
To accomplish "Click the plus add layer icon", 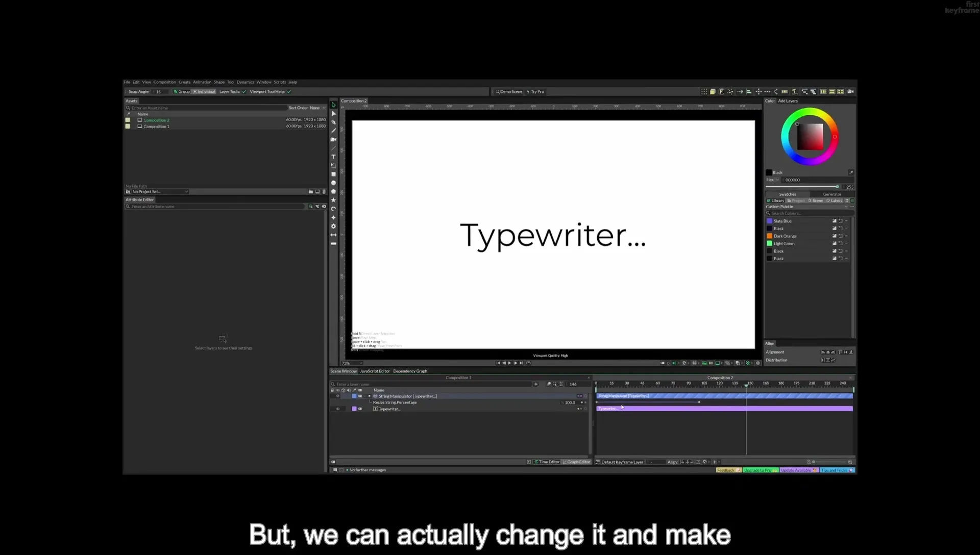I will click(535, 384).
